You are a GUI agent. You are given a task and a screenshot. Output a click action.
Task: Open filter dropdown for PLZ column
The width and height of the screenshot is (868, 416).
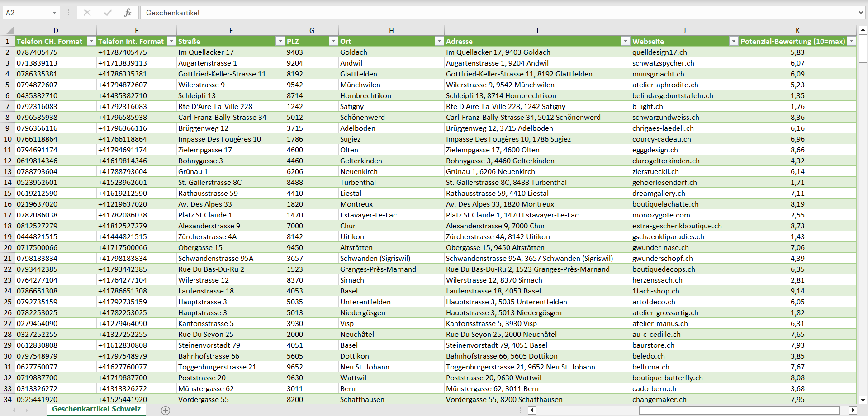[x=333, y=41]
